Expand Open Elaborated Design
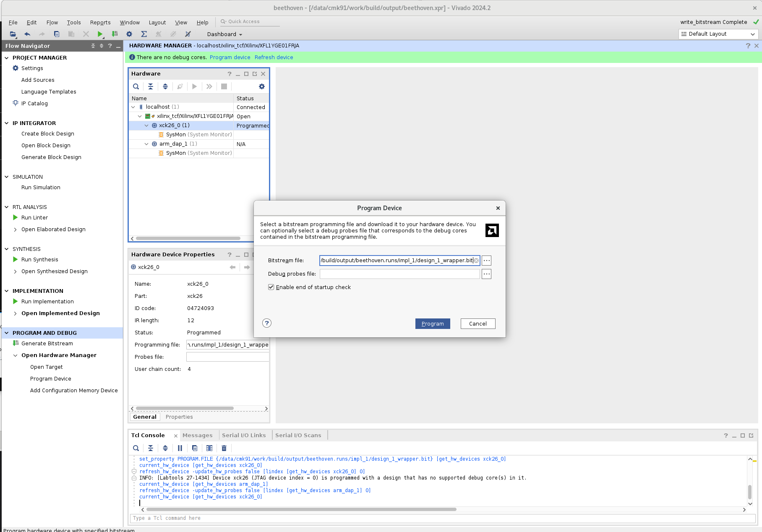Screen dimensions: 762x532 coord(16,229)
